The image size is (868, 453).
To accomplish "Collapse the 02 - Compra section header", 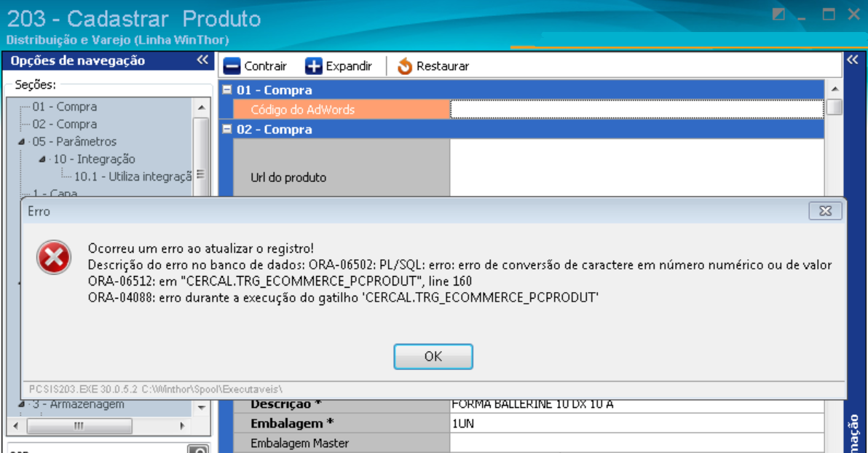I will point(226,130).
